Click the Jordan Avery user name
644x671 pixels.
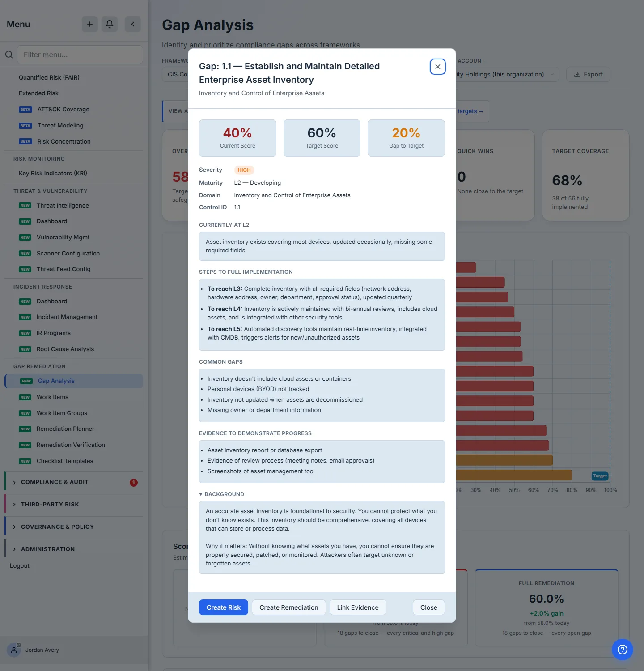pos(42,650)
